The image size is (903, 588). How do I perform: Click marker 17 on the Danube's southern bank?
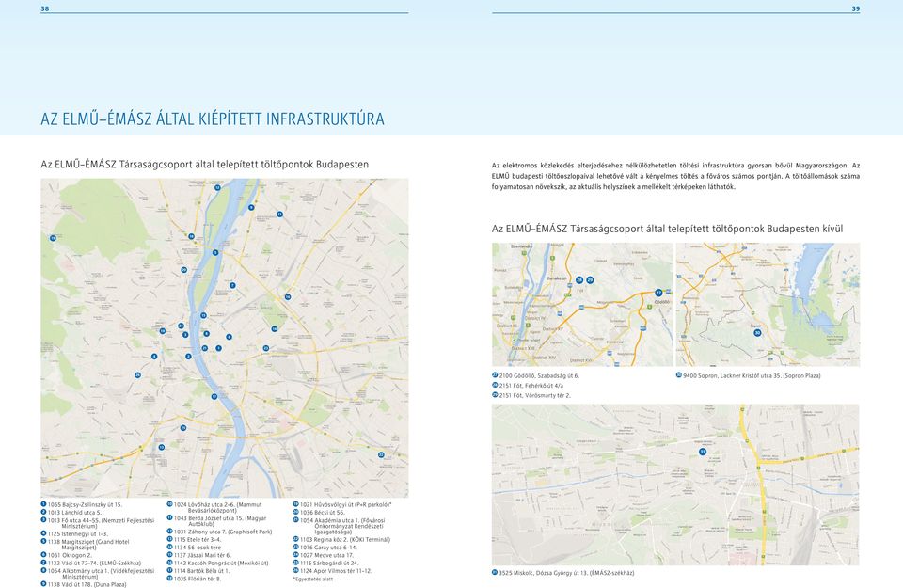coord(214,396)
